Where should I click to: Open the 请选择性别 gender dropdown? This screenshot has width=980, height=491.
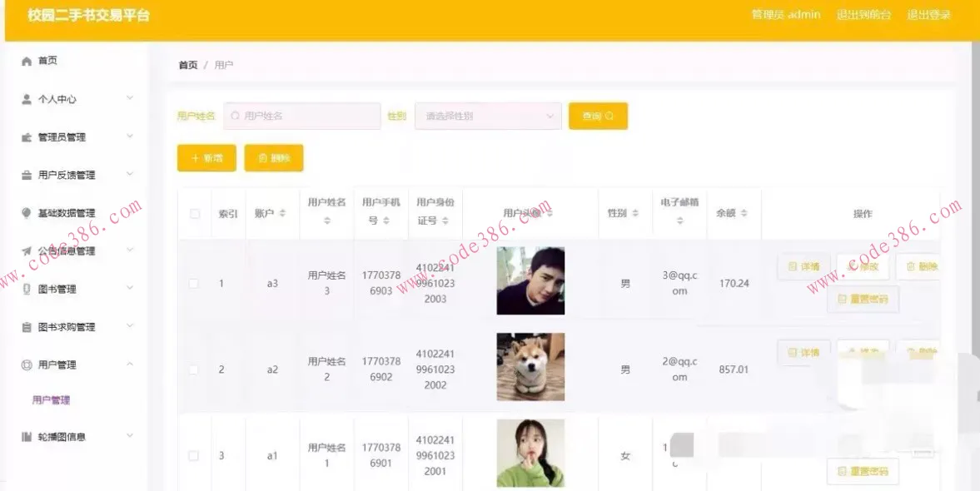[488, 116]
